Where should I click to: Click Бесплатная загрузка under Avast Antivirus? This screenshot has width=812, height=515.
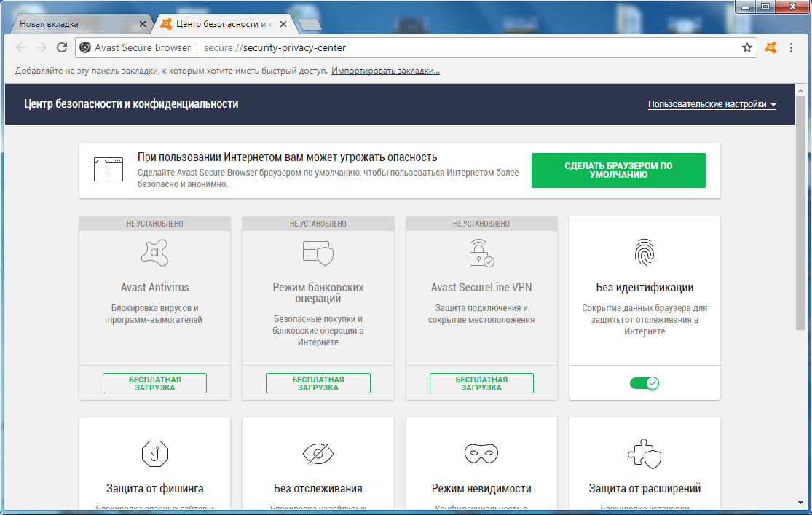[x=155, y=383]
